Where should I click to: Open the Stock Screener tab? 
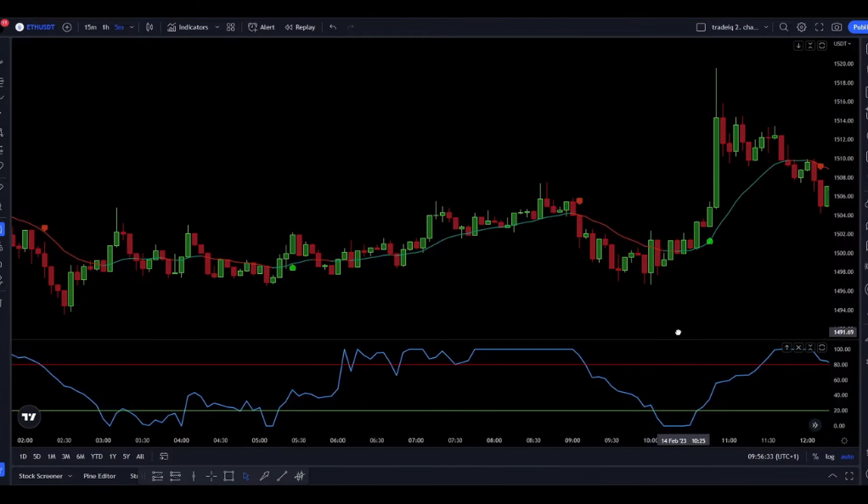point(40,476)
